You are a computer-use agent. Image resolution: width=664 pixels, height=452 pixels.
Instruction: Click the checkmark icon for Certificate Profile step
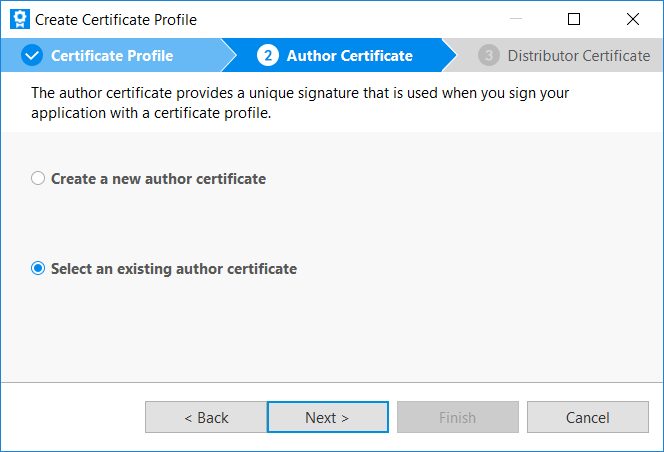[32, 56]
